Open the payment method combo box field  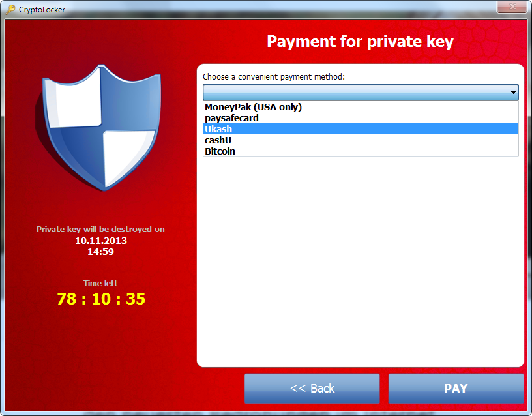click(361, 93)
